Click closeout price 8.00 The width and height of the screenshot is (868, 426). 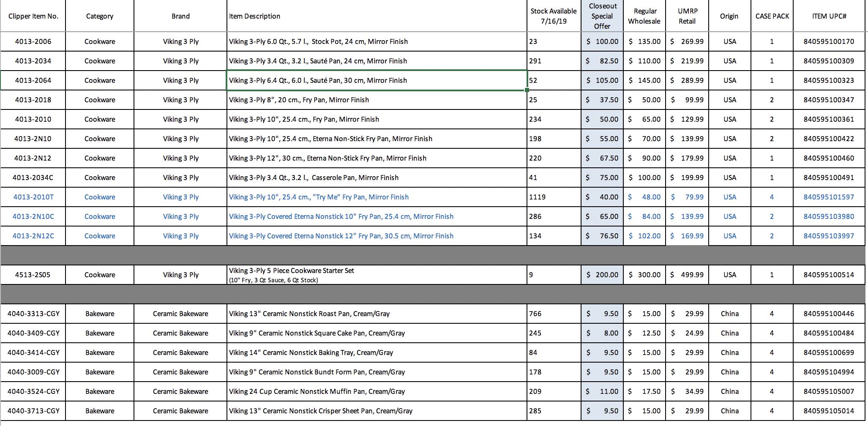[x=602, y=333]
